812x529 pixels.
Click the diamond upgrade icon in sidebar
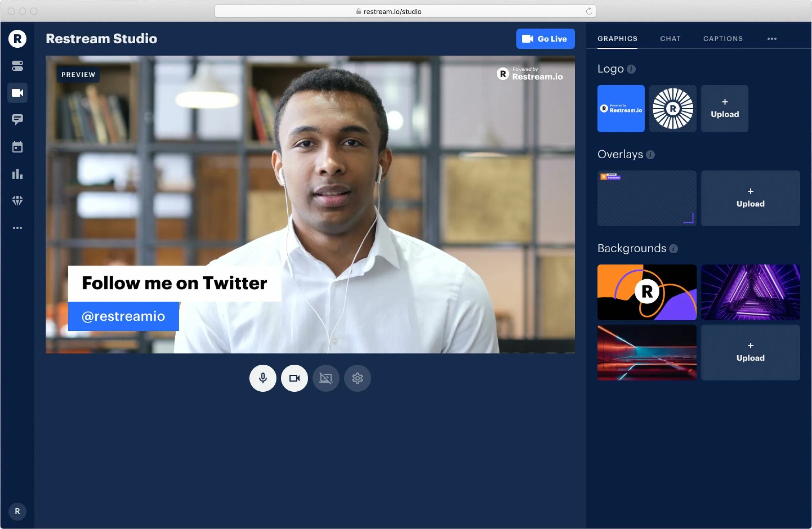pyautogui.click(x=17, y=201)
